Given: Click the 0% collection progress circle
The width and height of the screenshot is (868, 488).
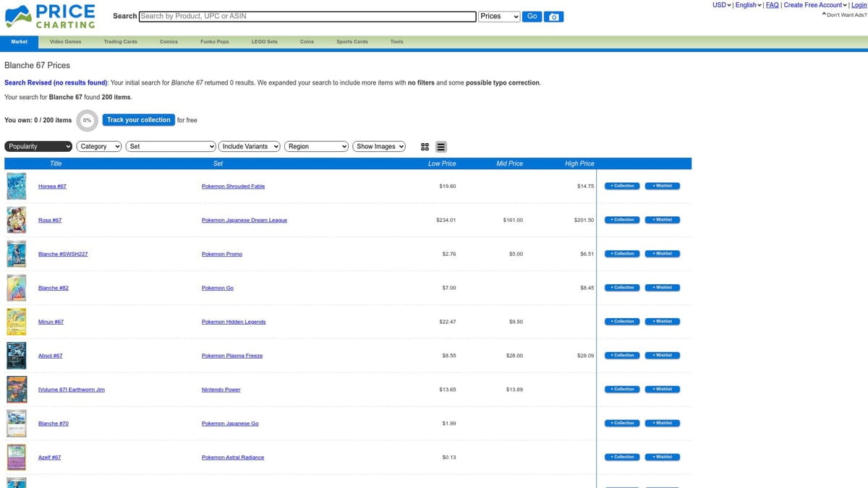Looking at the screenshot, I should (87, 120).
